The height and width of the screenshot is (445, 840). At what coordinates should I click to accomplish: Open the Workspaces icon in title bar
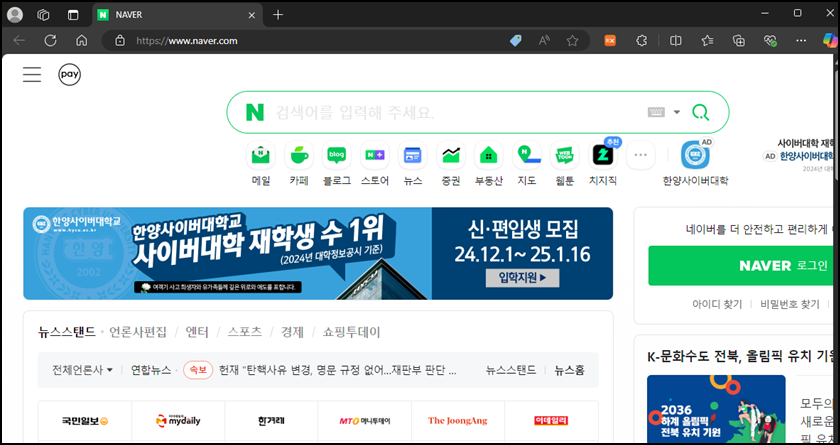(x=43, y=15)
